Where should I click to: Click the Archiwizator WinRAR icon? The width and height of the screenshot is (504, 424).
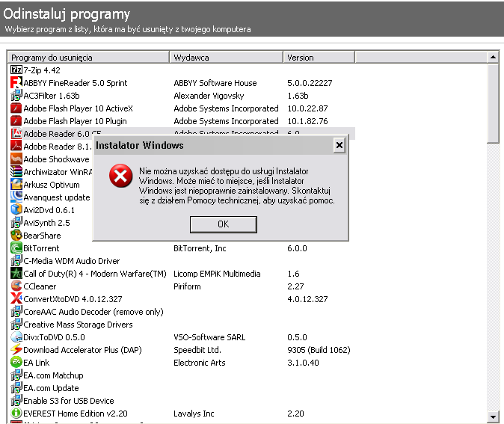coord(16,172)
